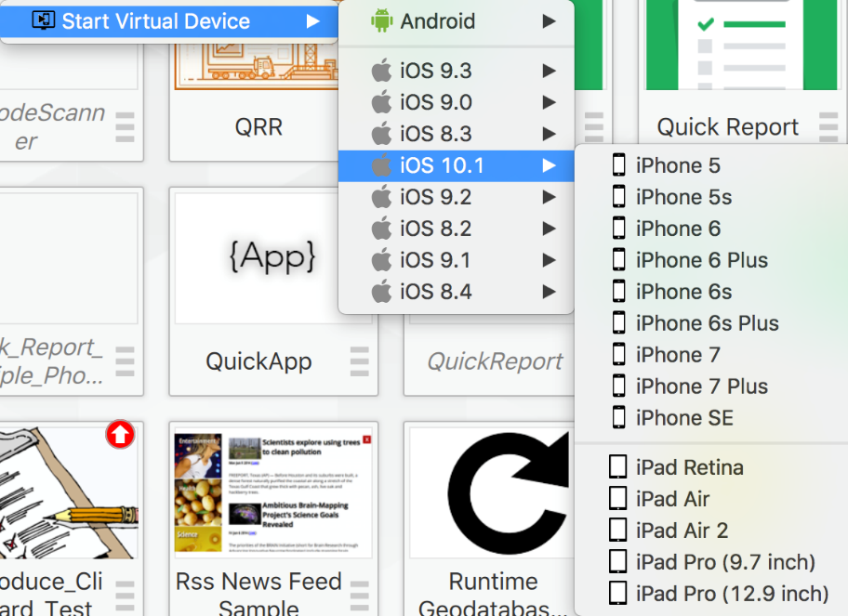Start the iPhone SE simulator

point(711,418)
